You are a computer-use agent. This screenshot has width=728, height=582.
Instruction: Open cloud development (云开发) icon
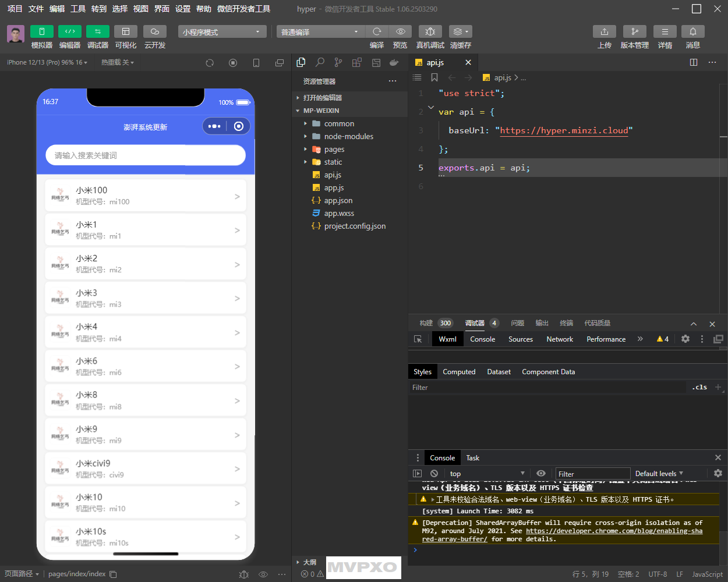[x=155, y=31]
